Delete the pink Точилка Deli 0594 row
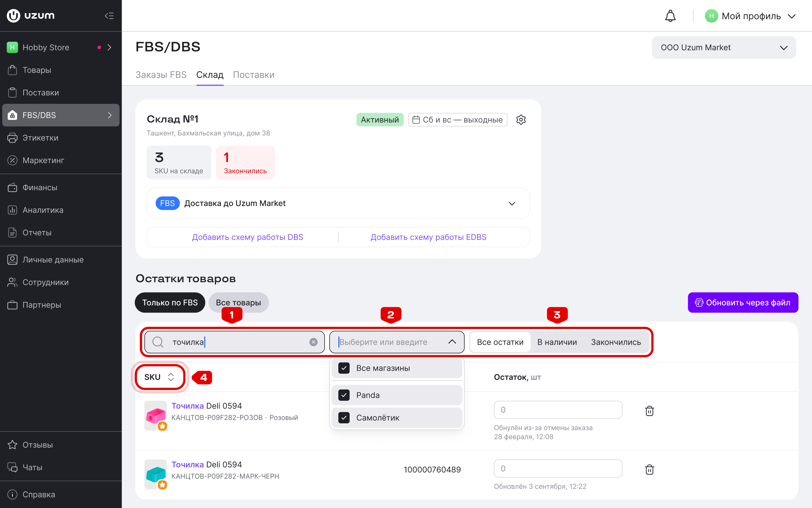 pyautogui.click(x=649, y=411)
